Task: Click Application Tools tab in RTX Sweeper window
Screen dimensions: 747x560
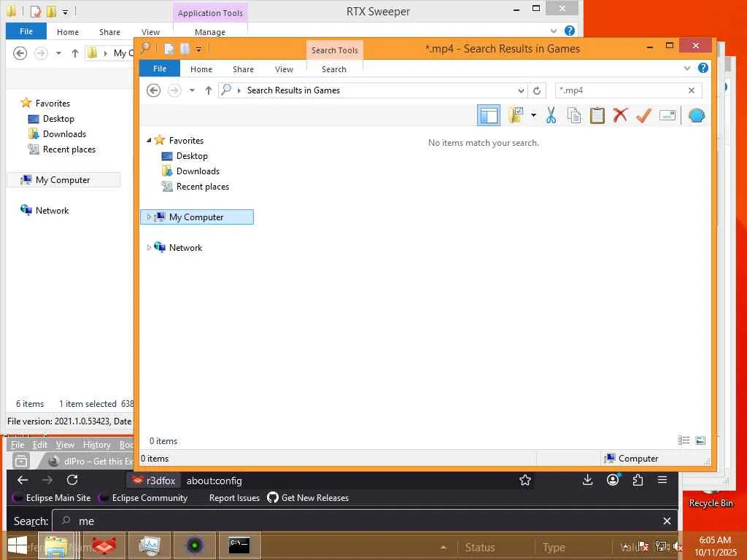Action: coord(210,13)
